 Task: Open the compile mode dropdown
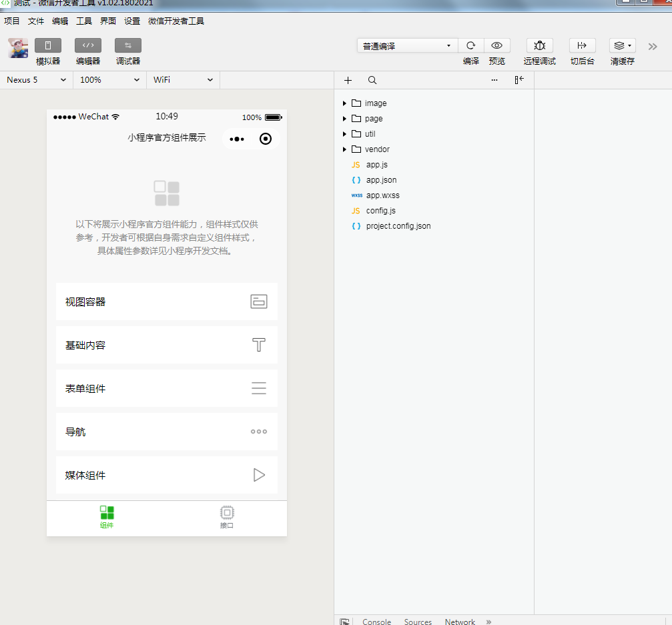[407, 45]
